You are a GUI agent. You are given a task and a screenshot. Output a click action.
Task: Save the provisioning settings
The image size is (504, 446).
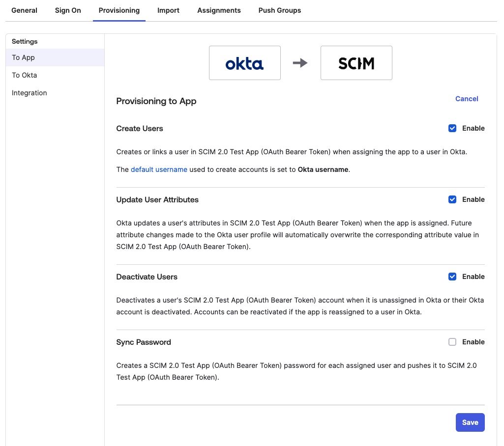coord(470,422)
